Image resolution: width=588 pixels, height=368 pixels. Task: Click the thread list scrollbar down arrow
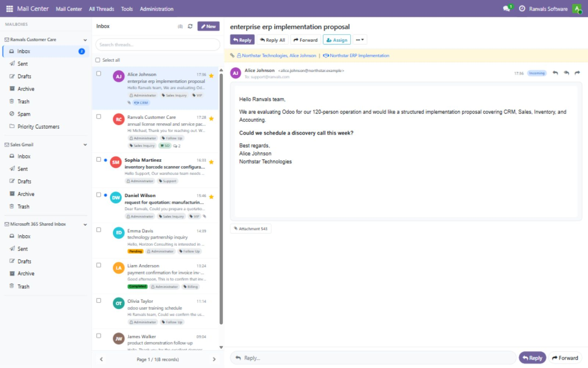(221, 347)
